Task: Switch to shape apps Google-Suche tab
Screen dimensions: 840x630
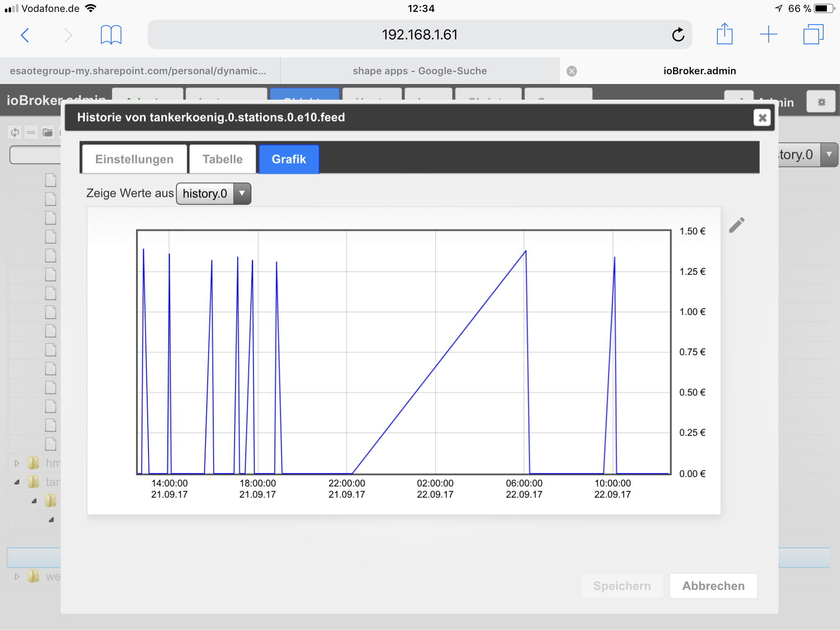Action: pyautogui.click(x=420, y=71)
